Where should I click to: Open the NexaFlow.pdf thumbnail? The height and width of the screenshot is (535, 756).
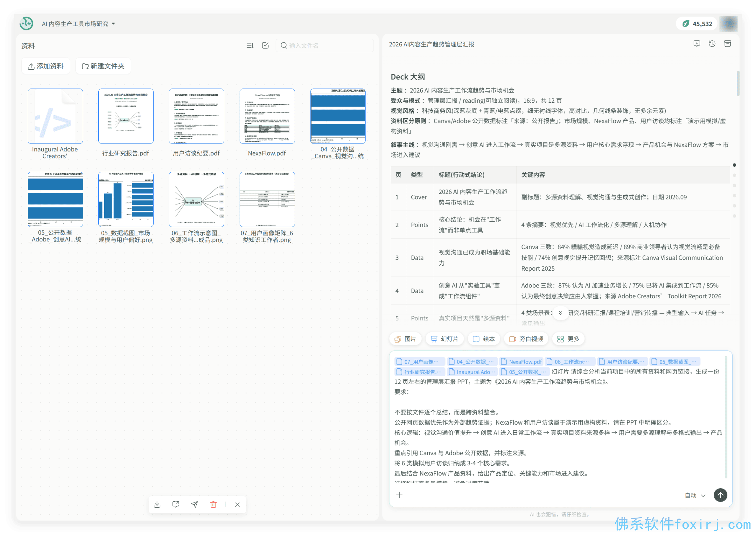267,116
